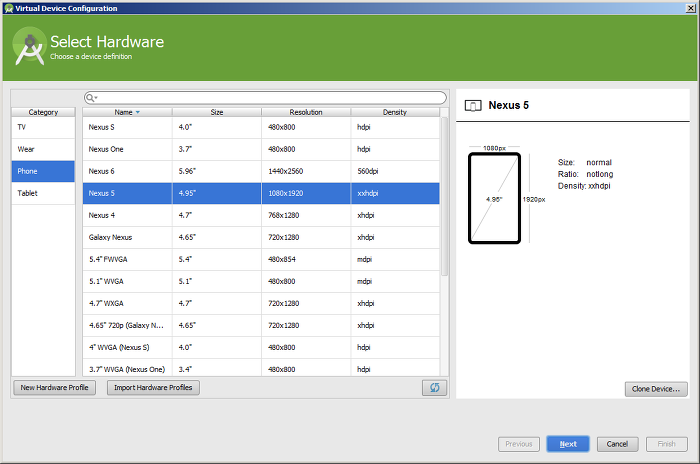Screen dimensions: 700x464
Task: Click the Nexus 5 device preview icon
Action: tap(473, 106)
